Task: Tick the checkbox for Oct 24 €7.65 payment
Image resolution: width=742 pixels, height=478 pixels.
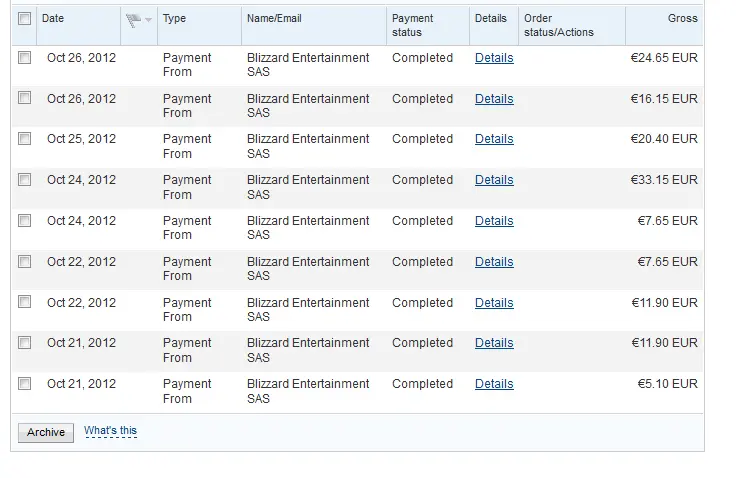Action: tap(25, 221)
